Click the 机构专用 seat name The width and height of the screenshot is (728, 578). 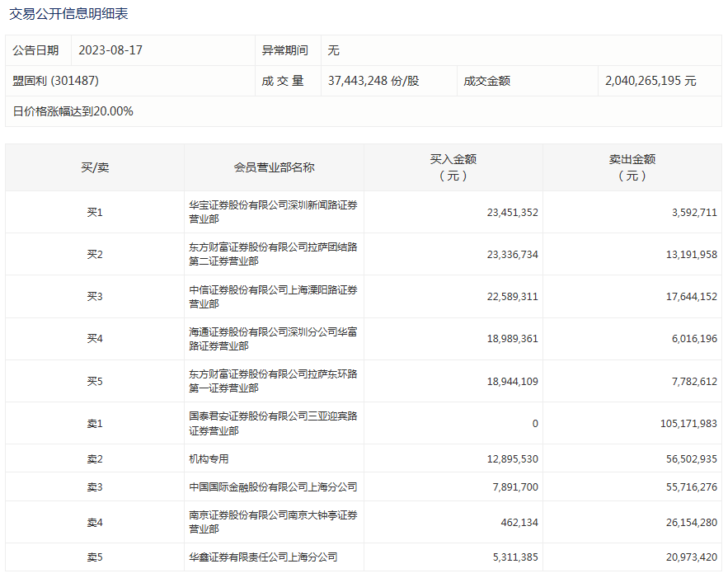click(x=209, y=458)
